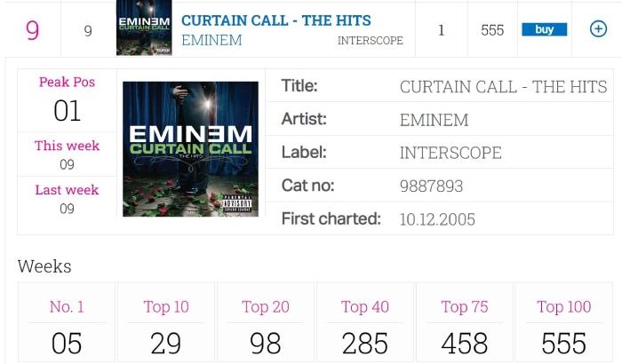Select the INTERSCOPE label in chart row
The width and height of the screenshot is (622, 364).
point(371,41)
